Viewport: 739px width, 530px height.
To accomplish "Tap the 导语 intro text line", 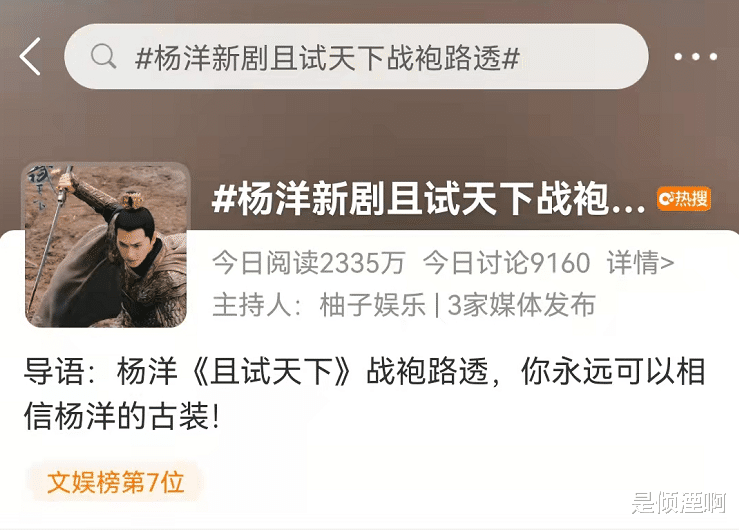I will [x=364, y=372].
